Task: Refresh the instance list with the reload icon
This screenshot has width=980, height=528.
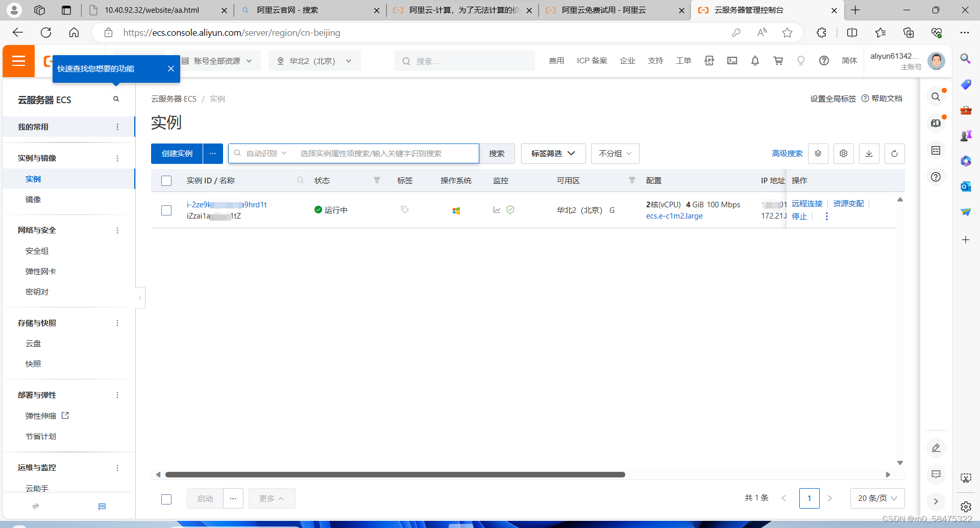Action: point(894,153)
